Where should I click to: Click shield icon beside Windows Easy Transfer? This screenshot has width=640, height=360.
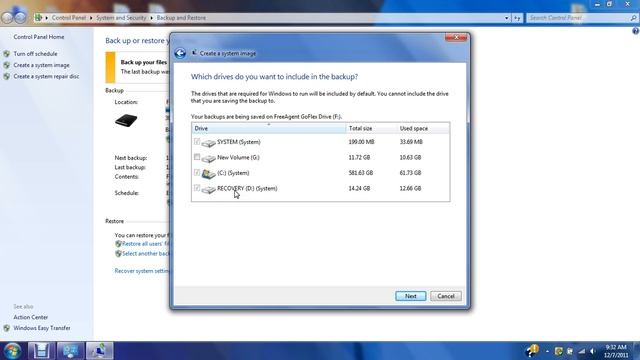7,328
